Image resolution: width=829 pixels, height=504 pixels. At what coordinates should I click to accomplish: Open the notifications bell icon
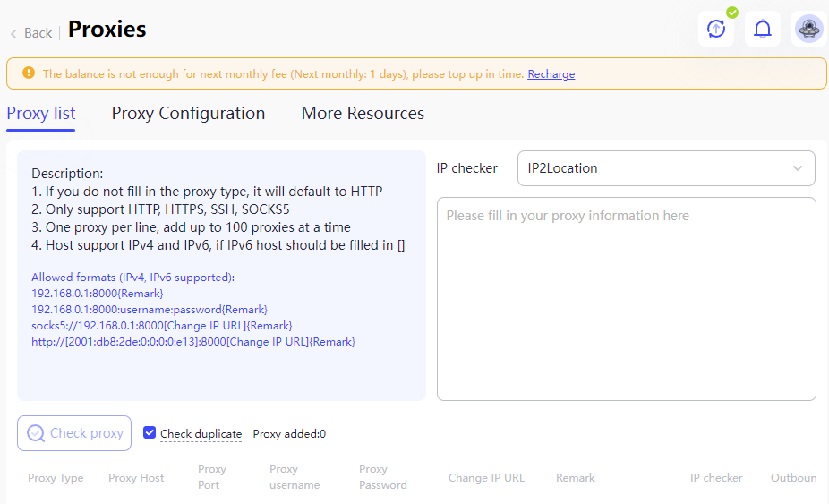[763, 29]
